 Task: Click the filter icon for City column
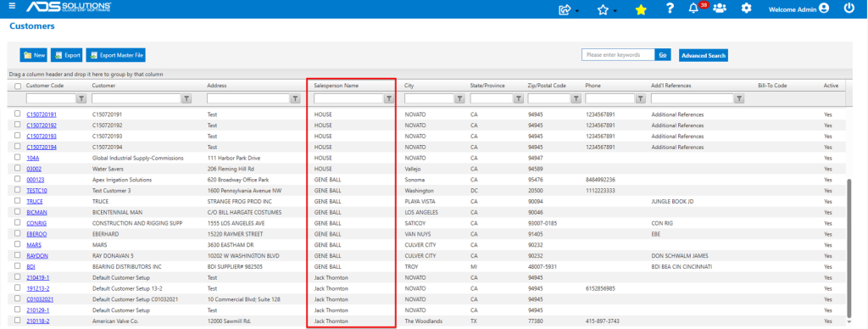[x=459, y=98]
